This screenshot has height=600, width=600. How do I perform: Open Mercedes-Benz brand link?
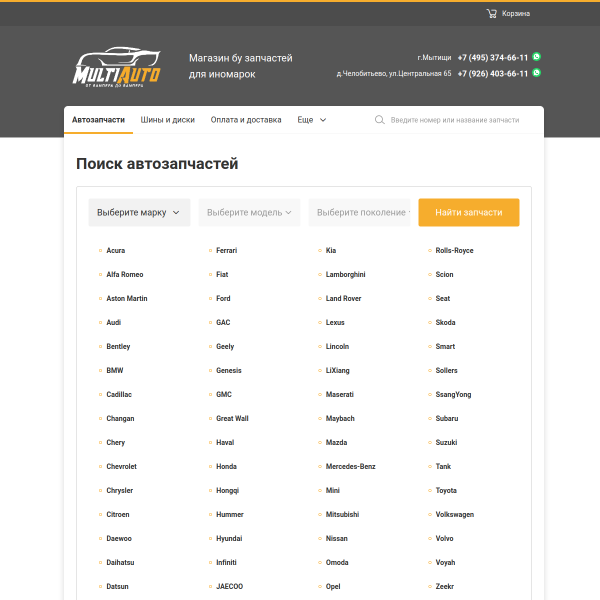[x=351, y=466]
